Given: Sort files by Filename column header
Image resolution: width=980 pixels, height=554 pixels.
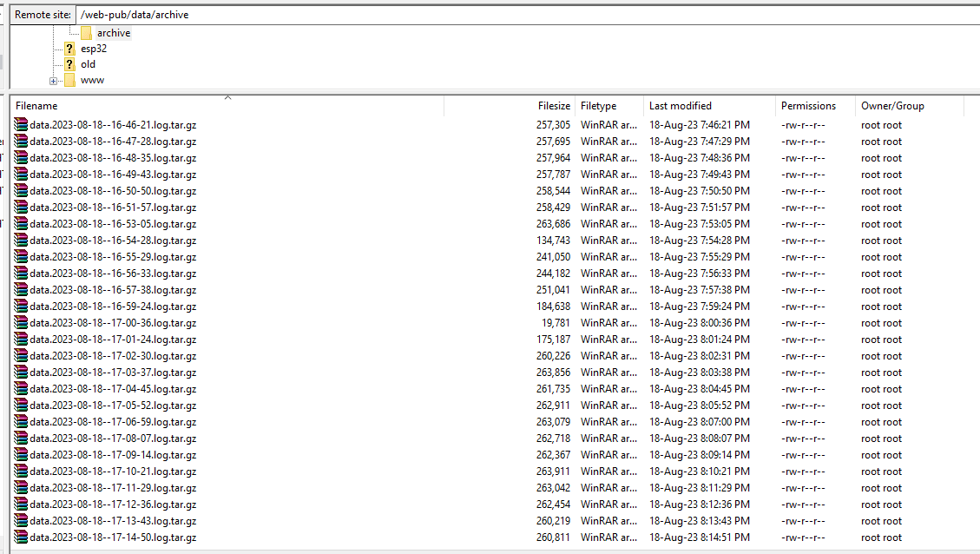Looking at the screenshot, I should tap(227, 106).
